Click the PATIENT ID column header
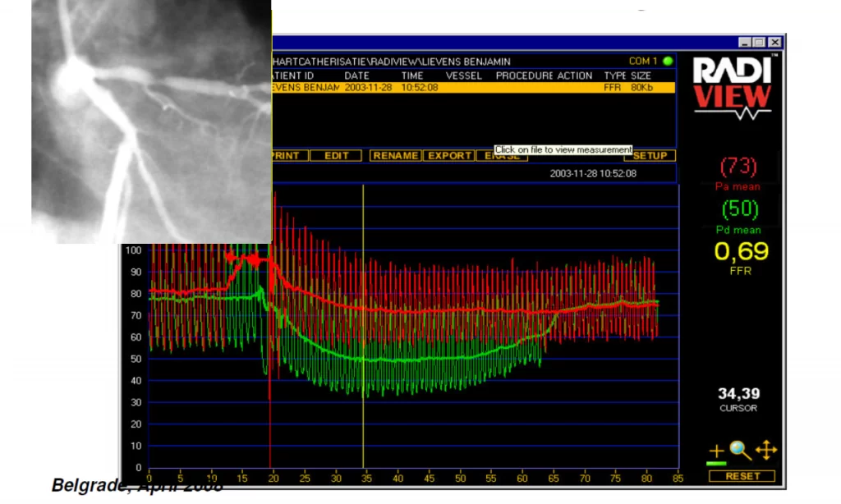 (x=293, y=76)
